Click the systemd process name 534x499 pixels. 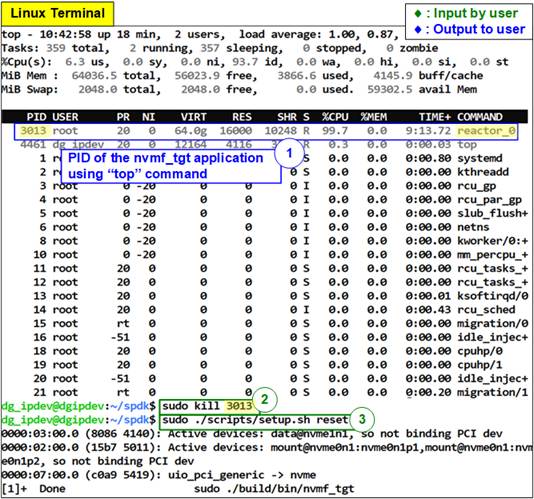pos(480,158)
